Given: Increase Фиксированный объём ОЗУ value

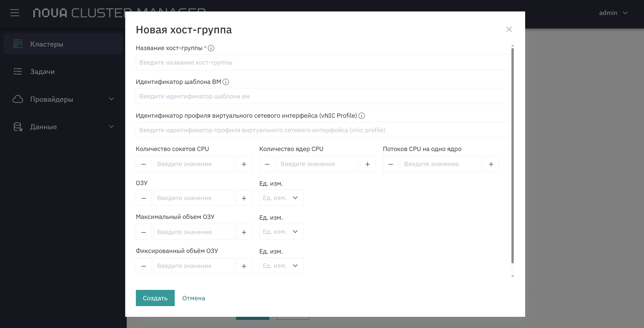Looking at the screenshot, I should coord(244,266).
